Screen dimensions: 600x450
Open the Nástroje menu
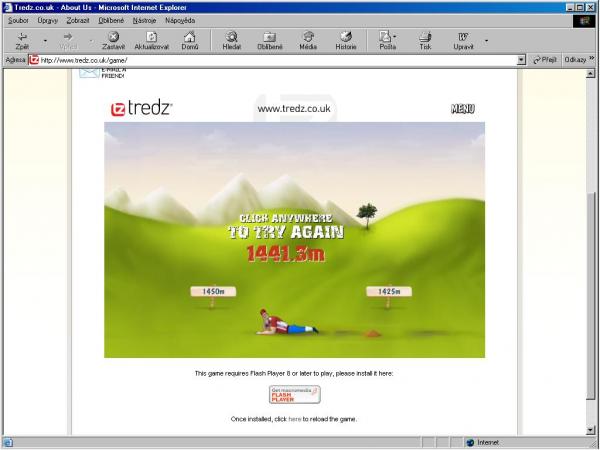tap(143, 20)
